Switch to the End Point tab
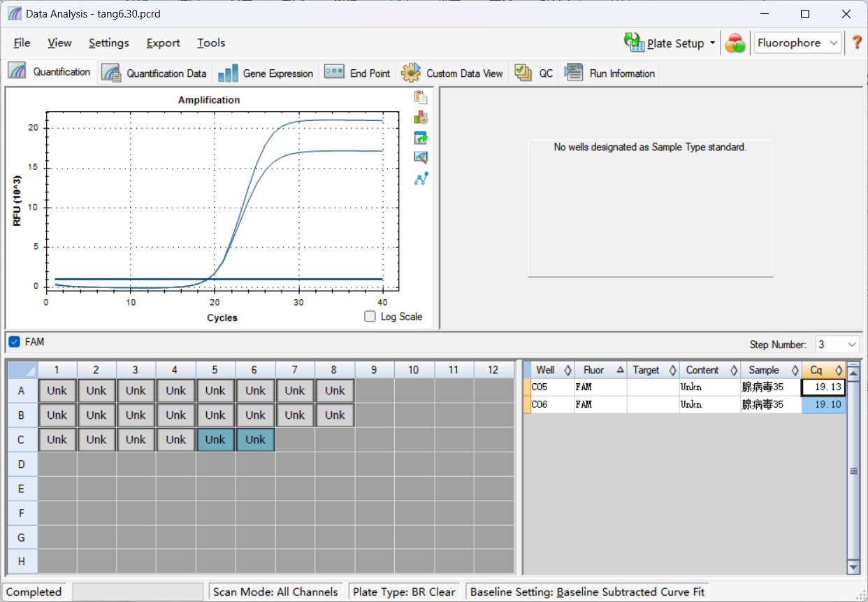This screenshot has width=868, height=602. [x=358, y=73]
